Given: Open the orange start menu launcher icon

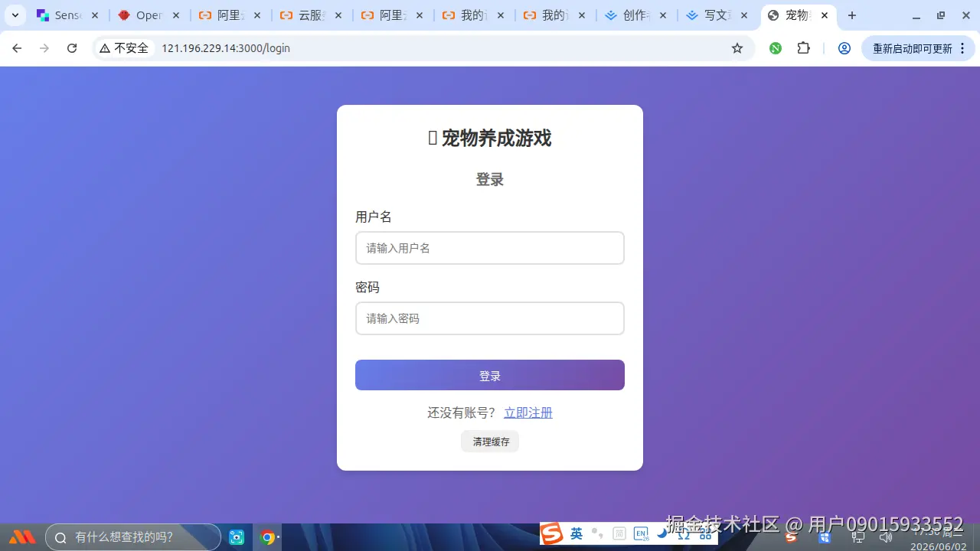Looking at the screenshot, I should tap(22, 537).
